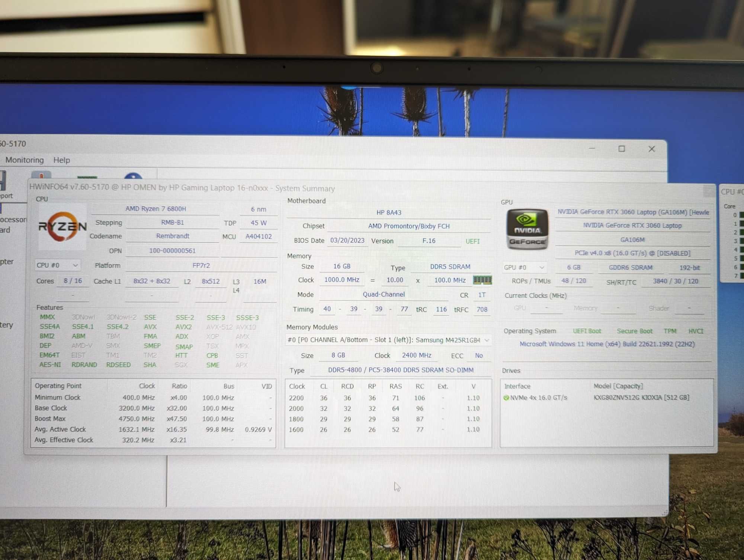Click the HVCI indicator
The height and width of the screenshot is (560, 744).
[696, 331]
